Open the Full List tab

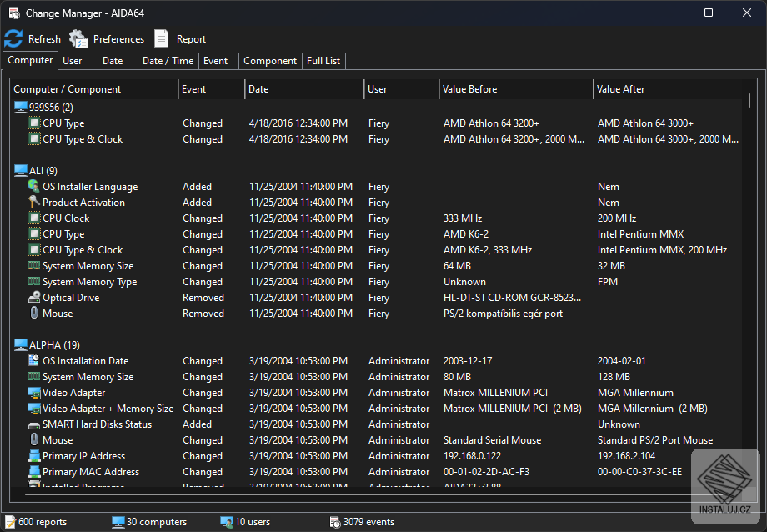coord(323,61)
